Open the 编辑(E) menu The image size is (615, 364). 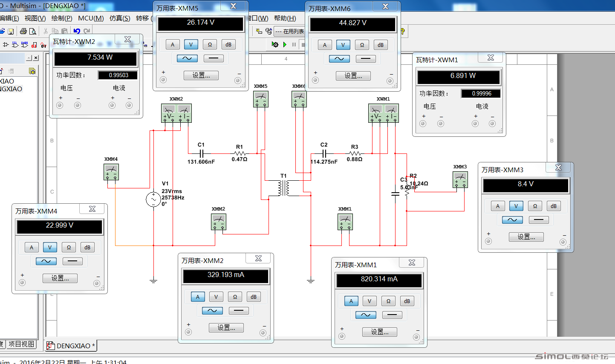tap(9, 18)
